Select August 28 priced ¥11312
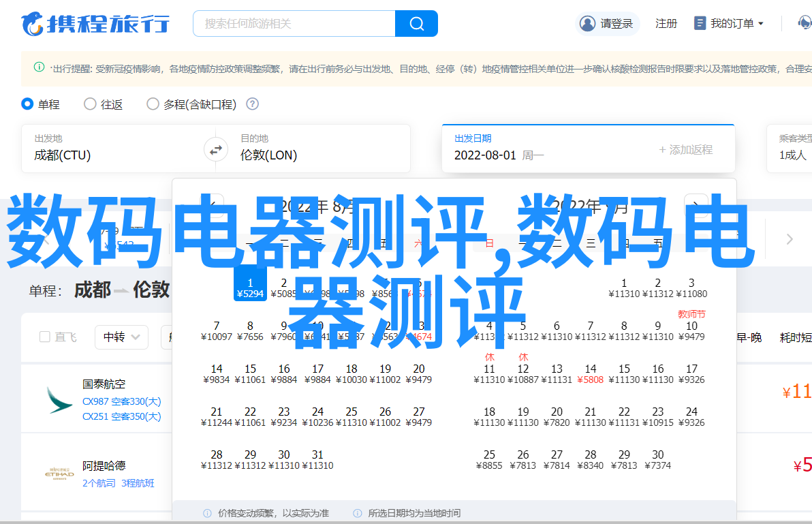Image resolution: width=812 pixels, height=524 pixels. [217, 460]
